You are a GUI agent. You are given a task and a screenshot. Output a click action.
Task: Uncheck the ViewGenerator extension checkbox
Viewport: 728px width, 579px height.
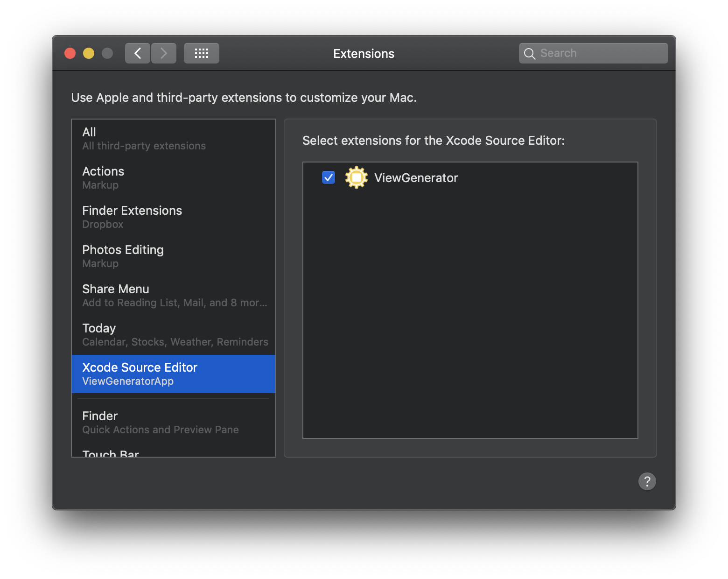329,177
